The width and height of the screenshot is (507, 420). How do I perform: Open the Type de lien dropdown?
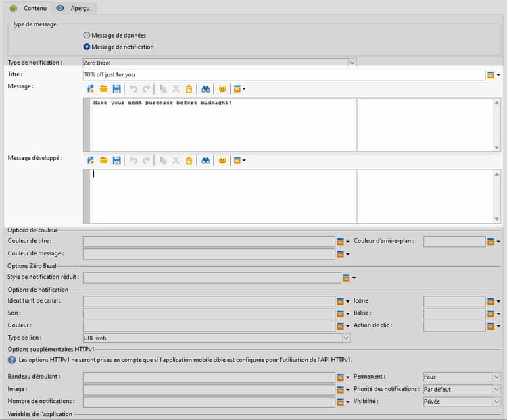pos(216,338)
